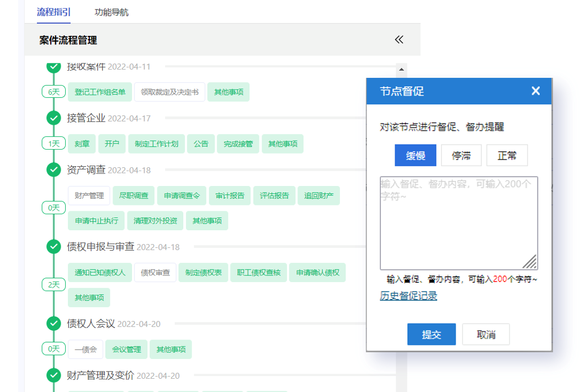585x392 pixels.
Task: Open the 登记工作组名单 task tag
Action: [x=100, y=92]
